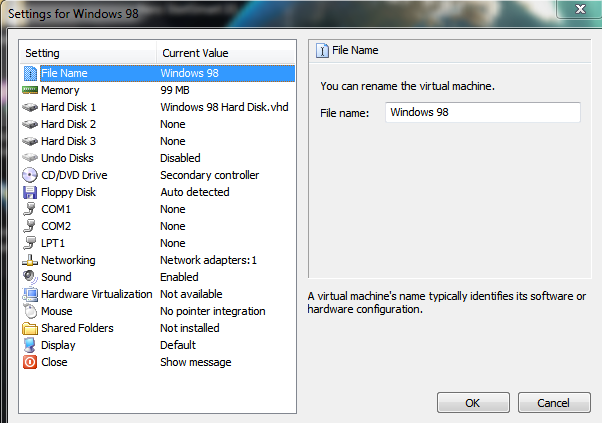The height and width of the screenshot is (423, 602).
Task: Click the 'Not available' value
Action: point(191,294)
